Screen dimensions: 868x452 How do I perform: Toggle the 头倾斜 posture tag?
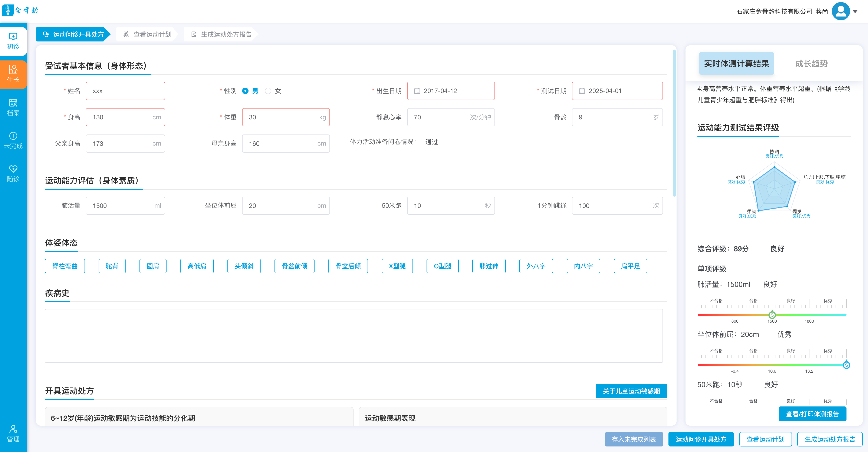(244, 266)
